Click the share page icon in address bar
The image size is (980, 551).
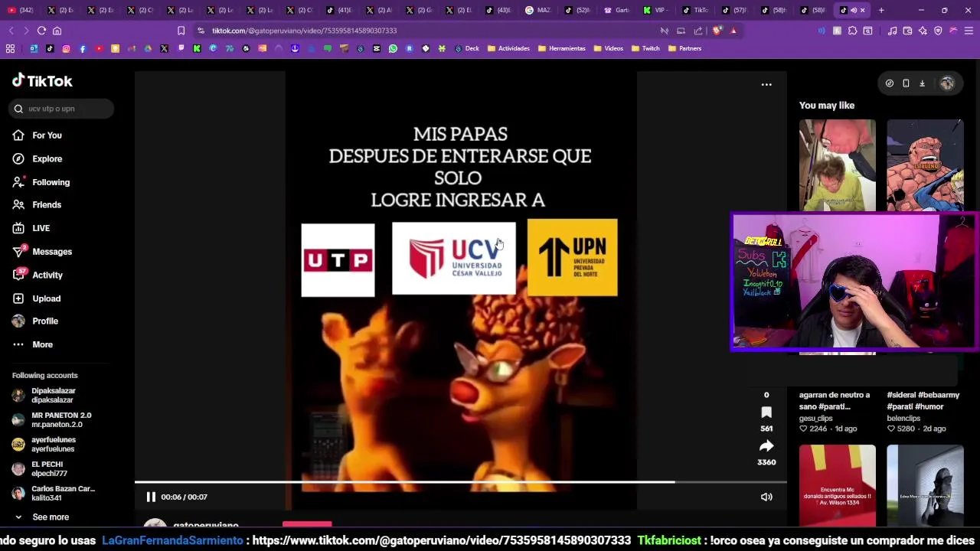(698, 31)
